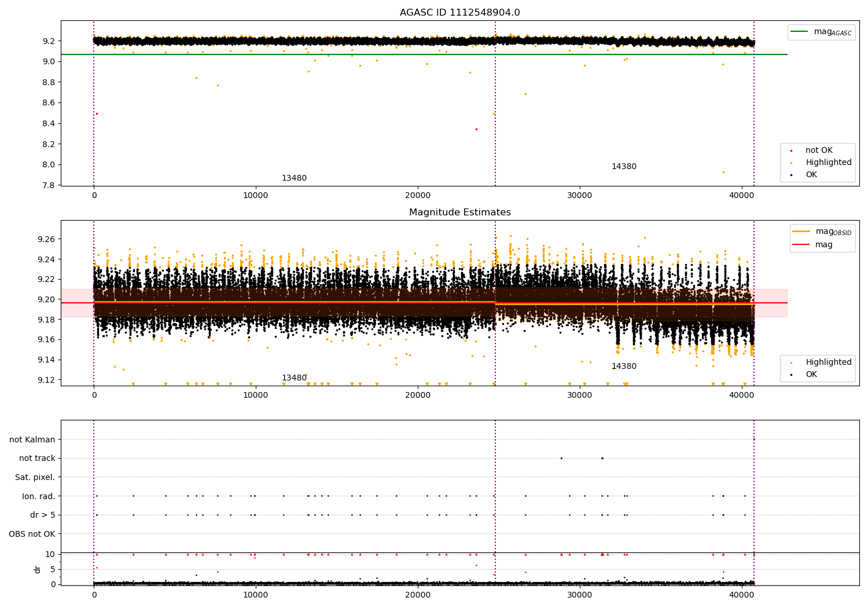Click the red not-OK point near 8.5 magnitude
This screenshot has width=868, height=608.
97,113
